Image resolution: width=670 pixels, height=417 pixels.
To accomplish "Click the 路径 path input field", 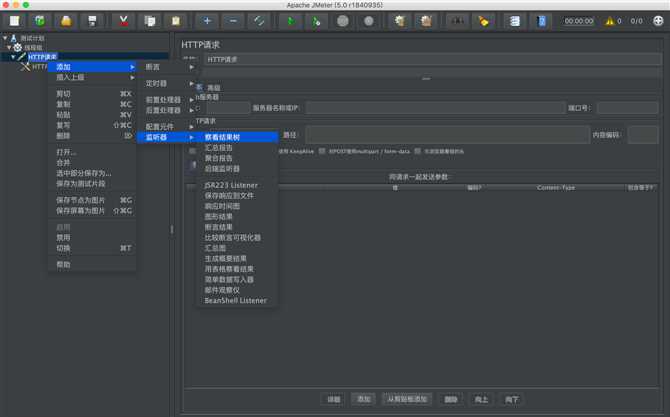I will point(447,135).
